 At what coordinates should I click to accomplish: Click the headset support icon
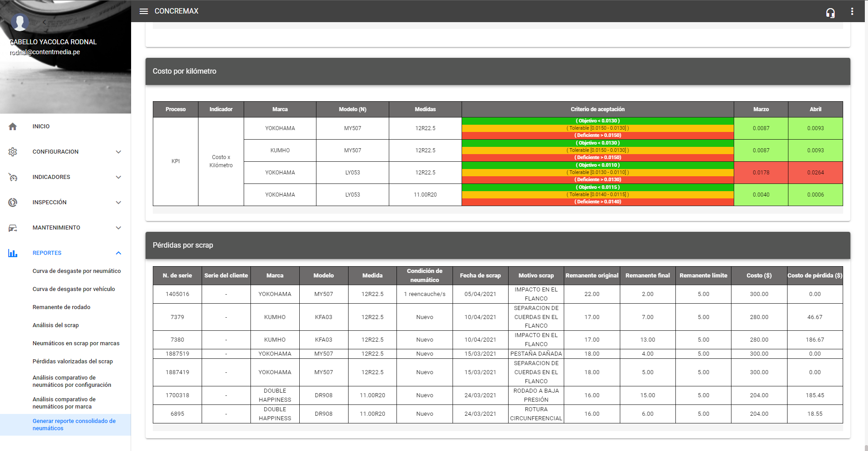pos(830,13)
